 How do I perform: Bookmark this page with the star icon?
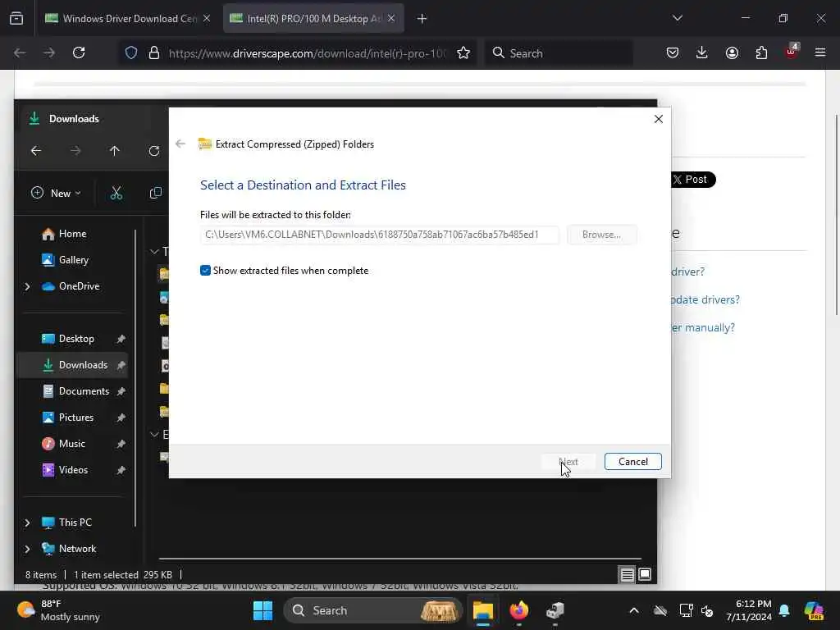click(463, 52)
